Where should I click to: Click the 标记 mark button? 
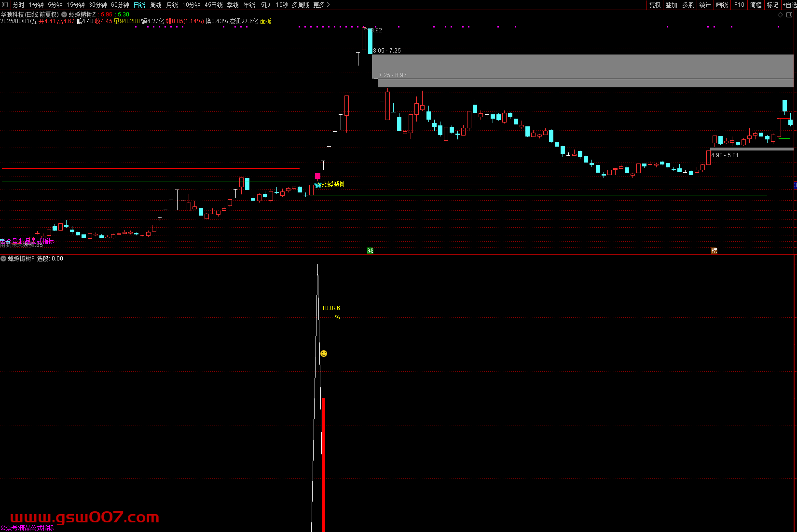(x=773, y=5)
